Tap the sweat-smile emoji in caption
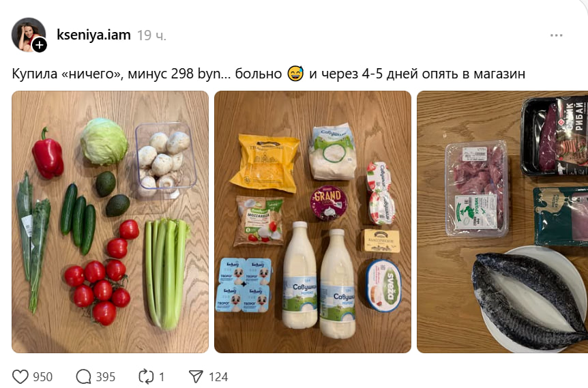This screenshot has width=588, height=388. pos(295,74)
